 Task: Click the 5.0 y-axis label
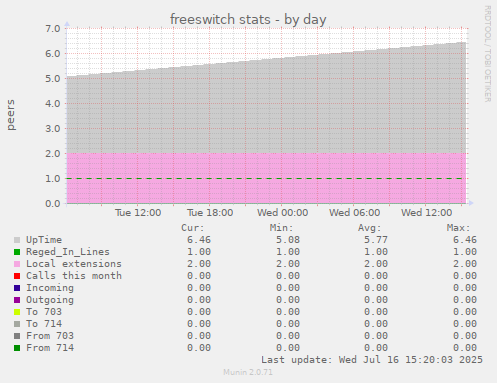pos(53,79)
